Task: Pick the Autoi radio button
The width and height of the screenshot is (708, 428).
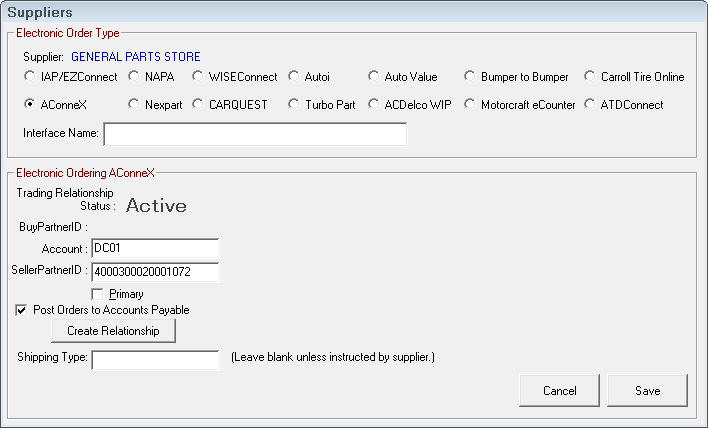Action: [294, 77]
